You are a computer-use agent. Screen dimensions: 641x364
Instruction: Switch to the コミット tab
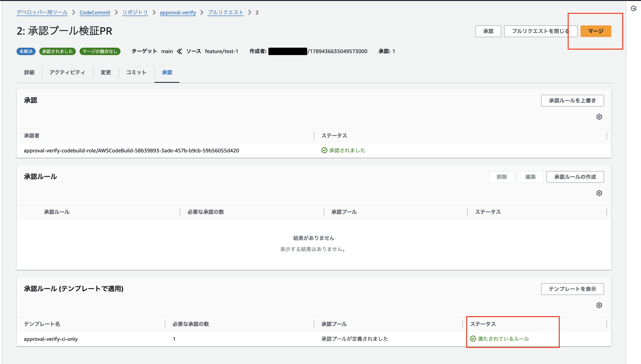136,73
